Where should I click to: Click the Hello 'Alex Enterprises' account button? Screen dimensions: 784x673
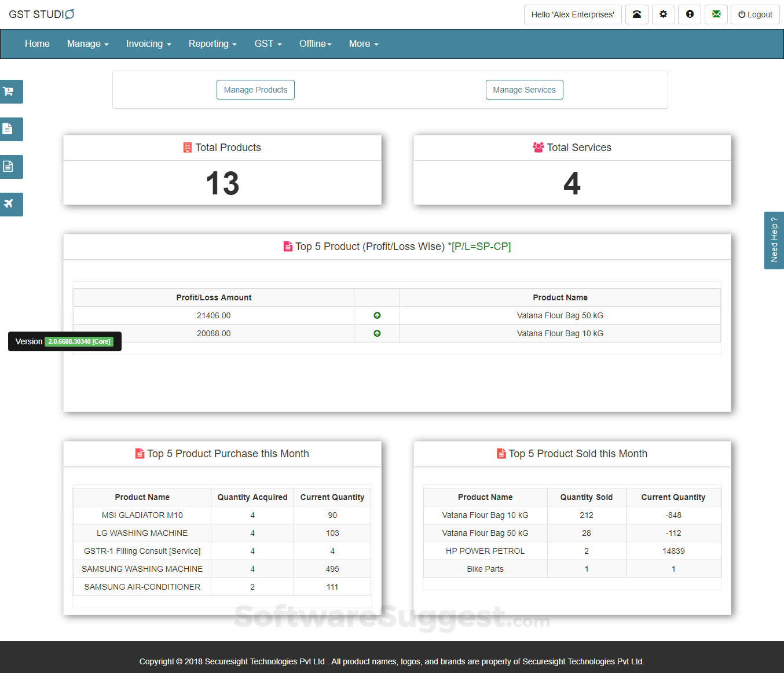tap(573, 14)
